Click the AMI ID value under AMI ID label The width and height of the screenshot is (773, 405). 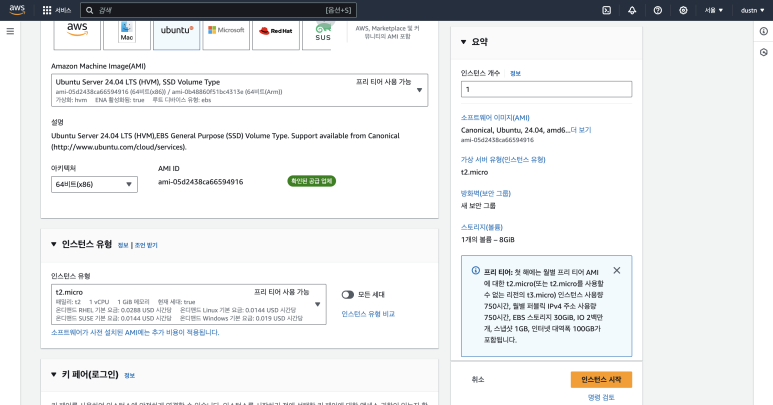coord(201,182)
